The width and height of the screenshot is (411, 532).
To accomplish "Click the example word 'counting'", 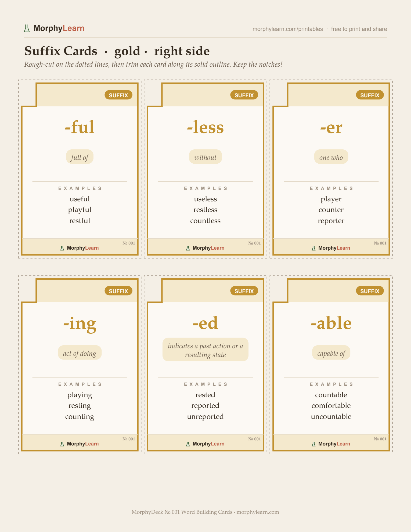I will coord(80,417).
